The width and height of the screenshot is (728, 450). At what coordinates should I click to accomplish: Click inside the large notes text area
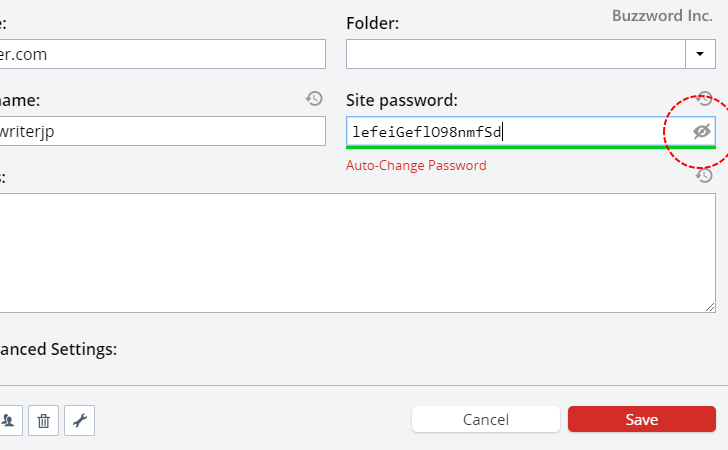pyautogui.click(x=358, y=253)
